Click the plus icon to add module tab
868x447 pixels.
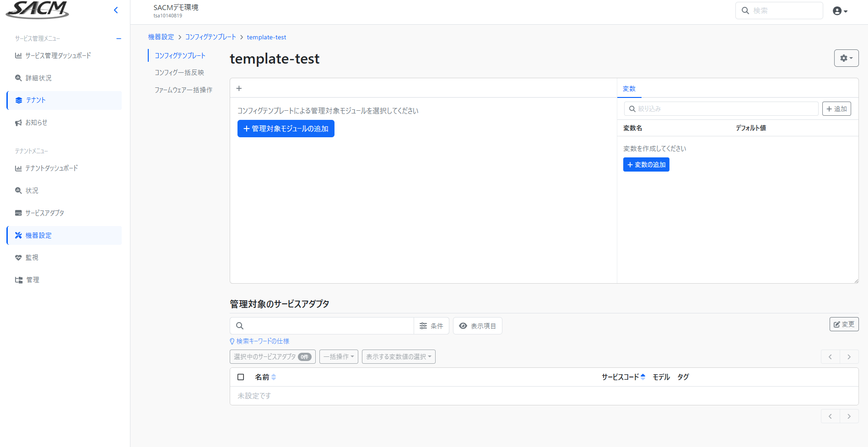(x=239, y=88)
